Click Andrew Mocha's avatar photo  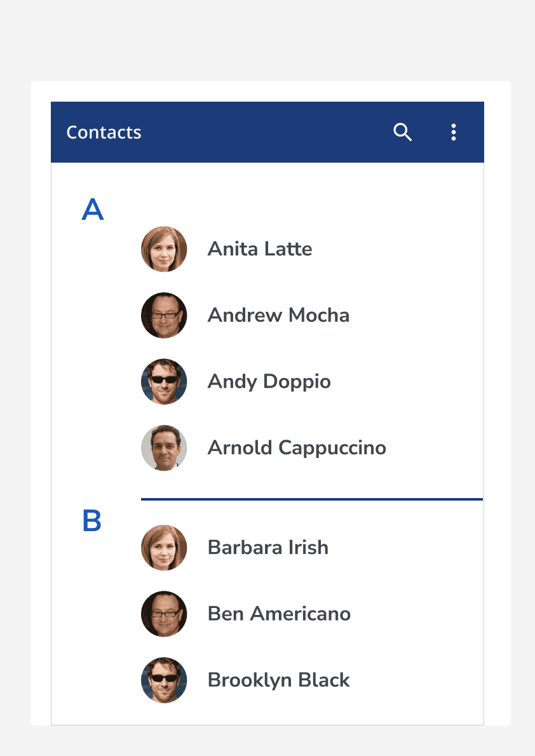[164, 315]
